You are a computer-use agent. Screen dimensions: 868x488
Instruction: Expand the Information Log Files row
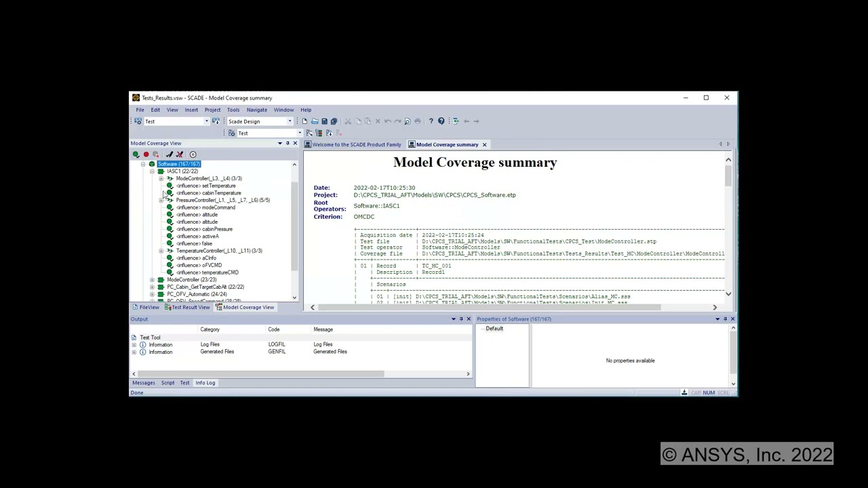[x=134, y=344]
